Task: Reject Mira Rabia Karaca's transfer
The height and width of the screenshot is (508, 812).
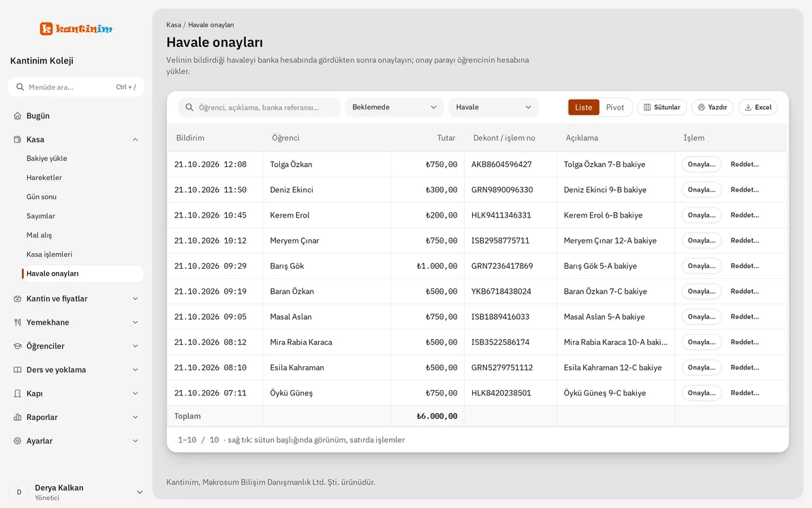Action: tap(745, 342)
